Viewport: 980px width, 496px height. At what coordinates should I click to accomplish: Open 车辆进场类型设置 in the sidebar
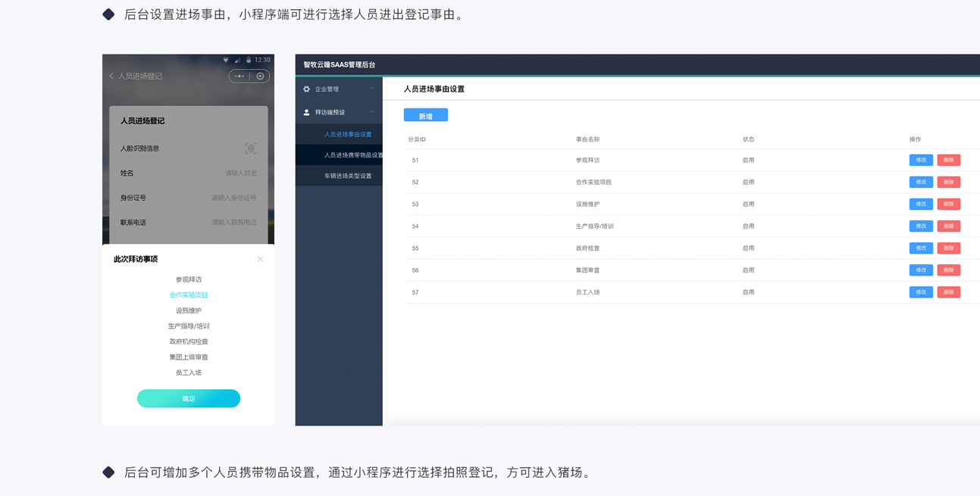(348, 176)
